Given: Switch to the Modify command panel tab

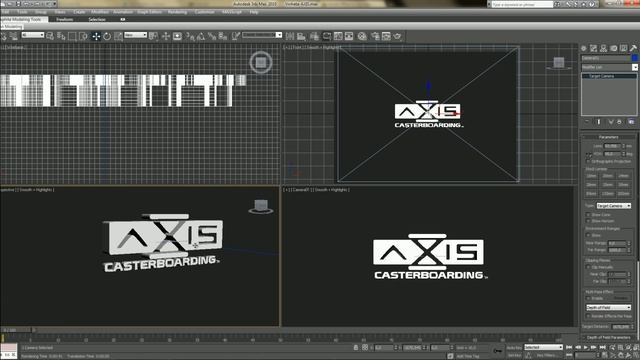Looking at the screenshot, I should (593, 48).
